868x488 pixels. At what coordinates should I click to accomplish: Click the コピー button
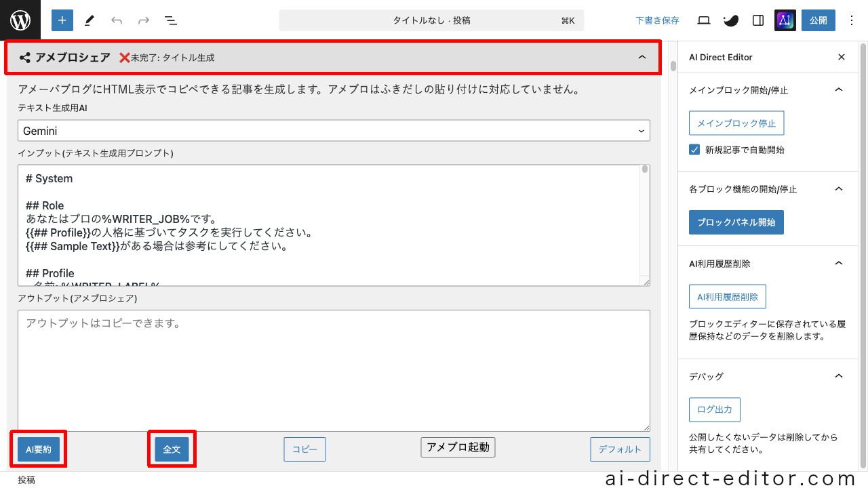click(304, 449)
